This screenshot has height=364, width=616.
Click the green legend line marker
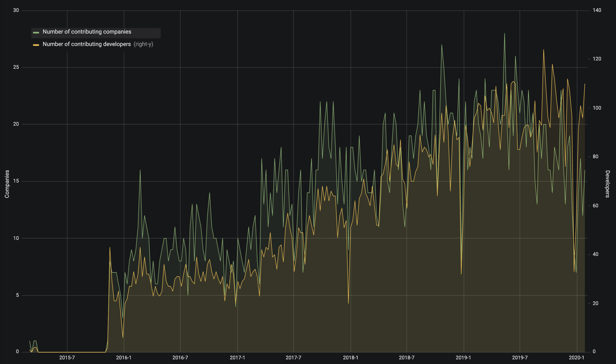[x=36, y=32]
